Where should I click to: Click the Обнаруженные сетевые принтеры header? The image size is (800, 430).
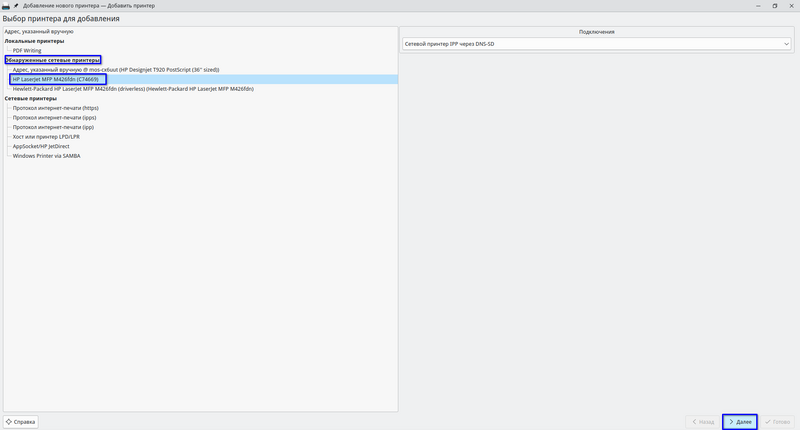click(52, 60)
